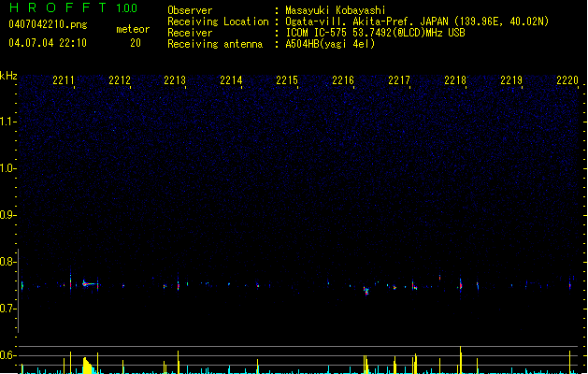This screenshot has width=588, height=374.
Task: Click observer name Masayuki Kobayashi
Action: click(x=336, y=10)
